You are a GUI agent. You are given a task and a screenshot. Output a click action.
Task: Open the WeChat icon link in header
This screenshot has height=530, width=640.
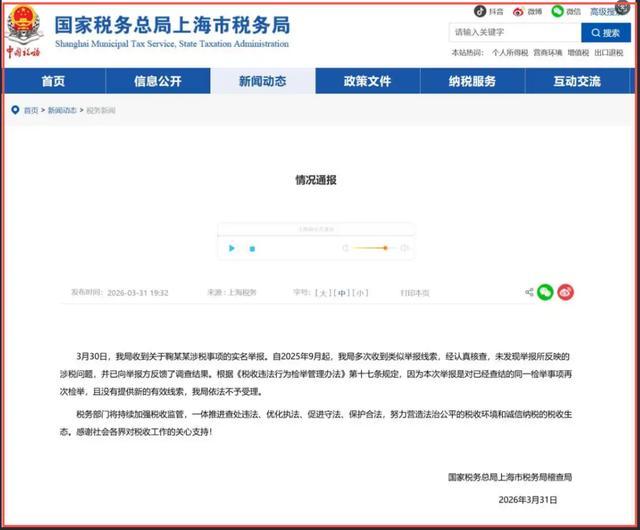click(557, 11)
